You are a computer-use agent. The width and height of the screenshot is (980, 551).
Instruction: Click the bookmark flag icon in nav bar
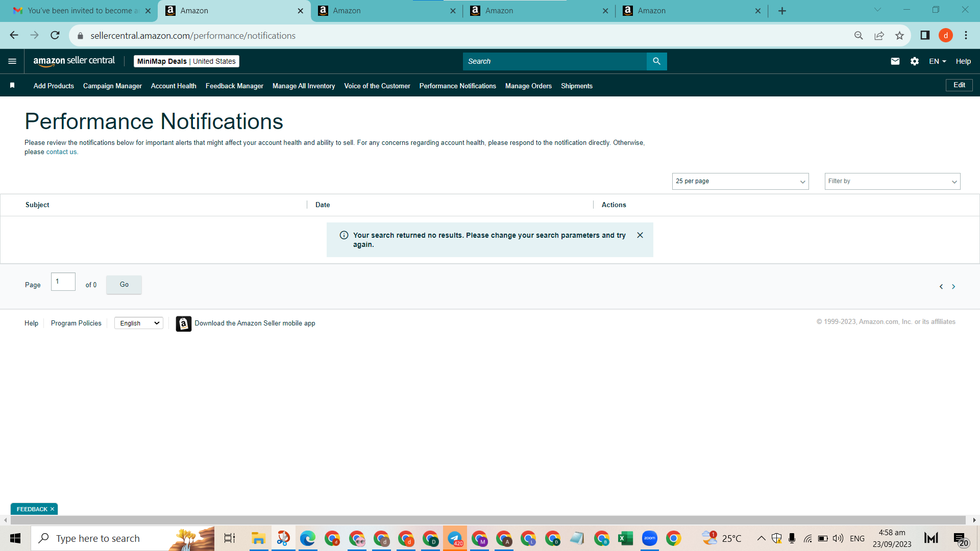coord(12,86)
